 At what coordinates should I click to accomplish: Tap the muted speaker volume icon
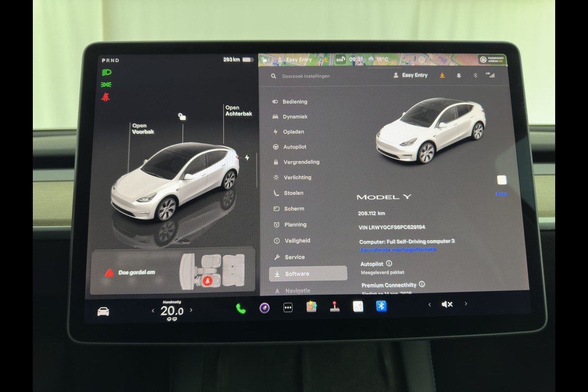[447, 304]
